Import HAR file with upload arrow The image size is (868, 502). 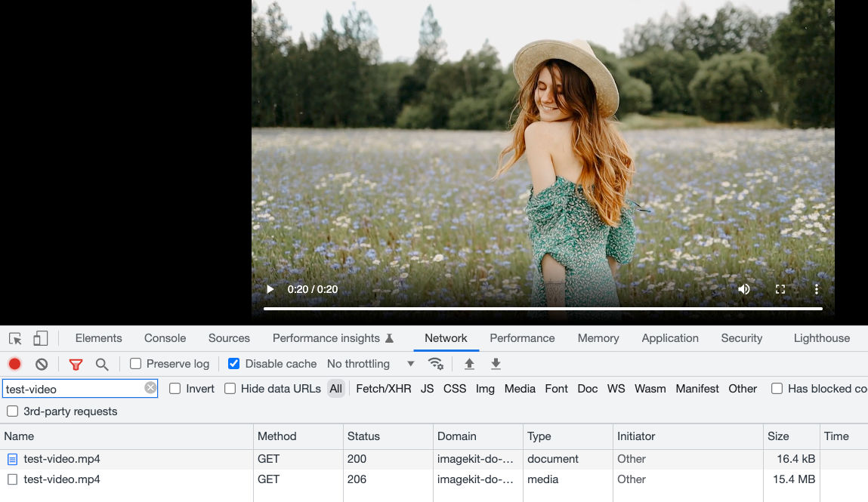tap(469, 364)
